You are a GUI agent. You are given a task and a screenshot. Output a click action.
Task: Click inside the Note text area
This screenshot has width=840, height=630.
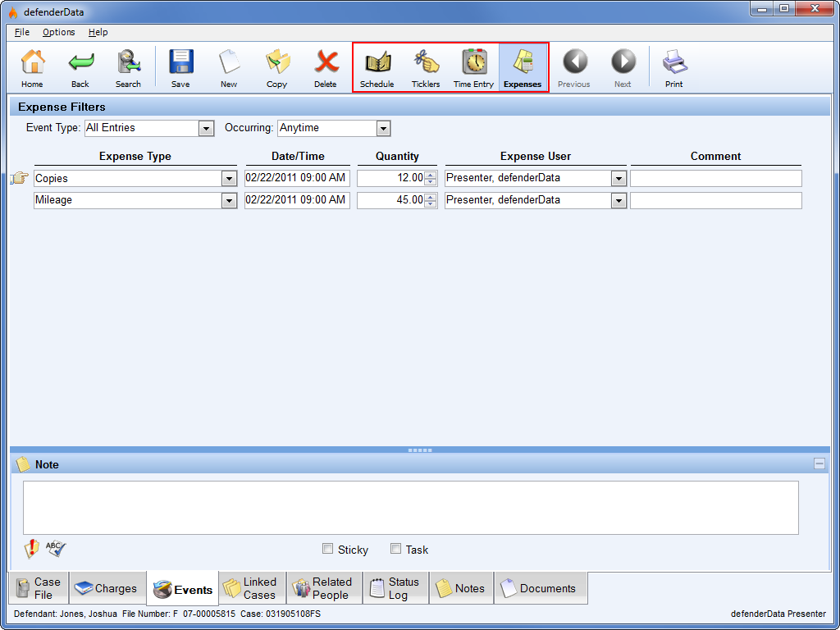click(x=411, y=507)
